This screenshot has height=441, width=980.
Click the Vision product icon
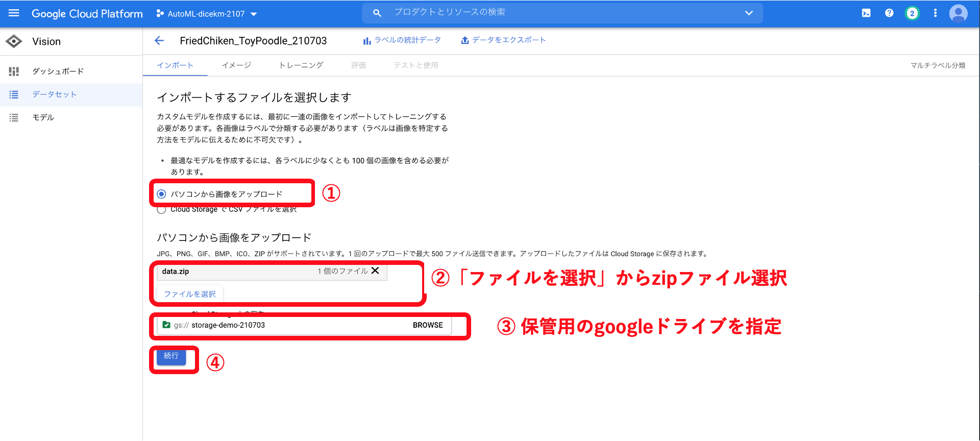14,41
